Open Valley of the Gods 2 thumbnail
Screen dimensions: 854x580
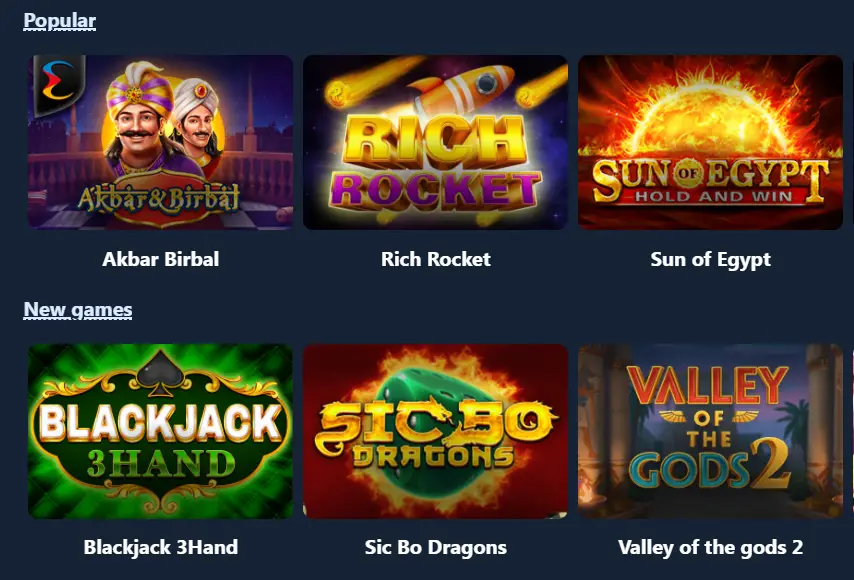[710, 431]
